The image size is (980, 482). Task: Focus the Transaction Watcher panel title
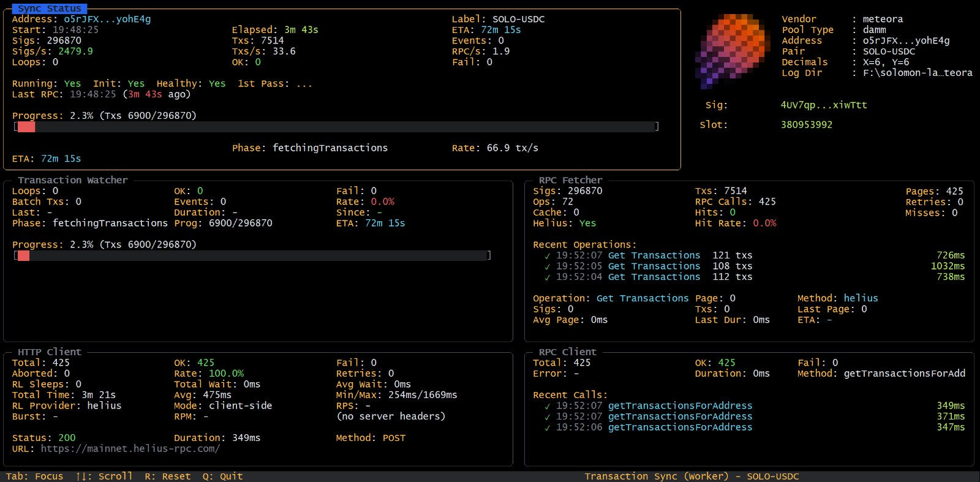click(73, 180)
